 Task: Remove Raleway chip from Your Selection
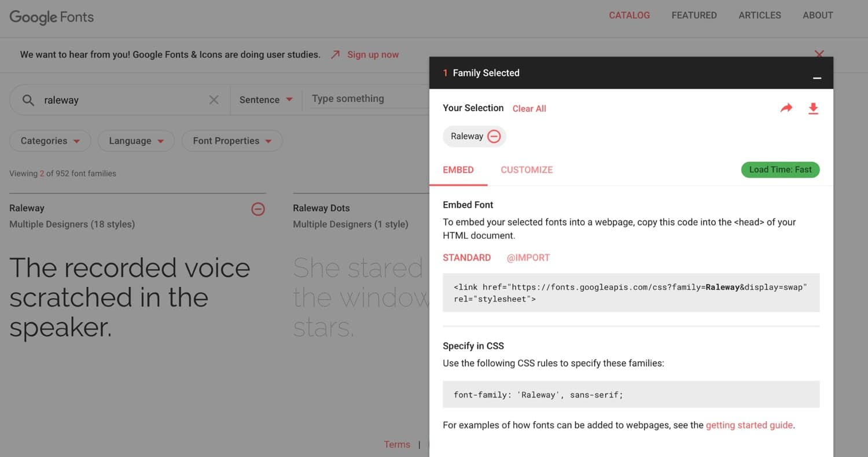pos(494,136)
